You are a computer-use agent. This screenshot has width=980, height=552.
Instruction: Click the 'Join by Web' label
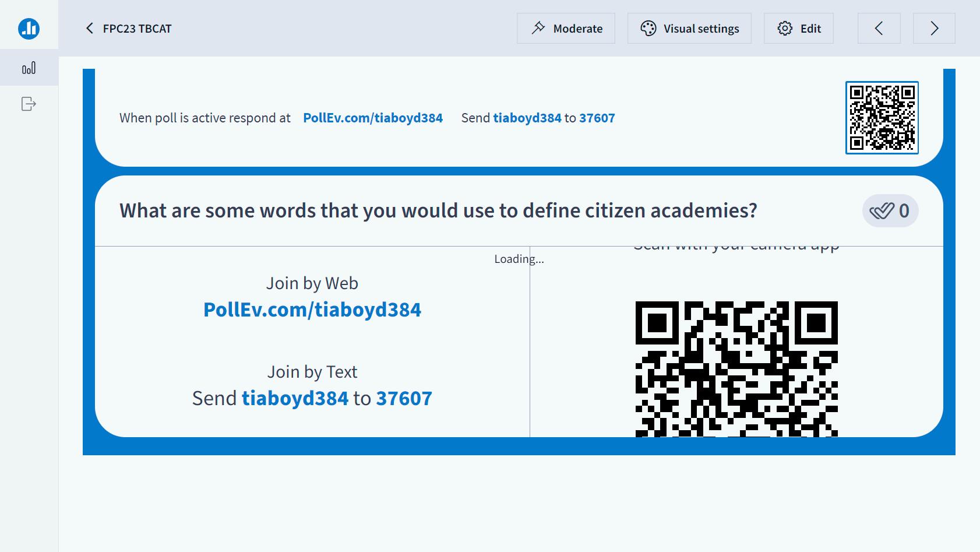pos(312,283)
